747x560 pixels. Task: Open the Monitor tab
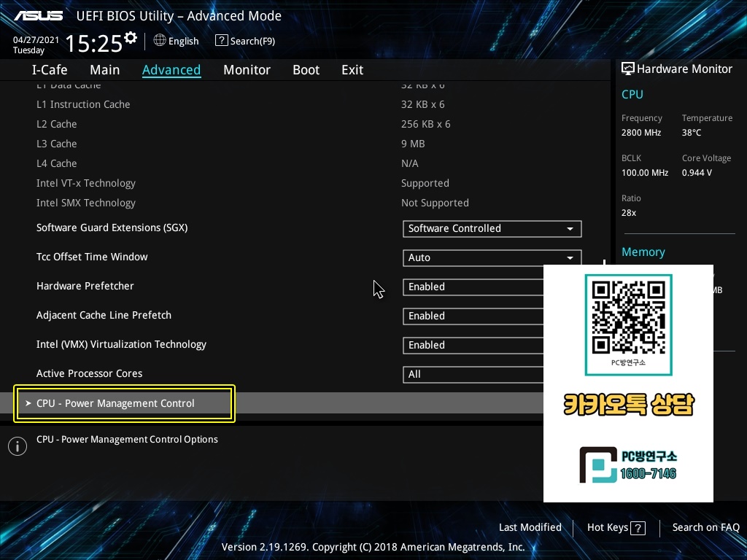tap(247, 70)
